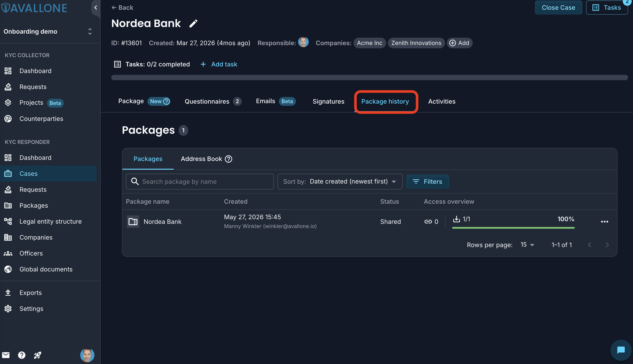This screenshot has width=633, height=364.
Task: Click the Settings gear icon
Action: coord(8,308)
